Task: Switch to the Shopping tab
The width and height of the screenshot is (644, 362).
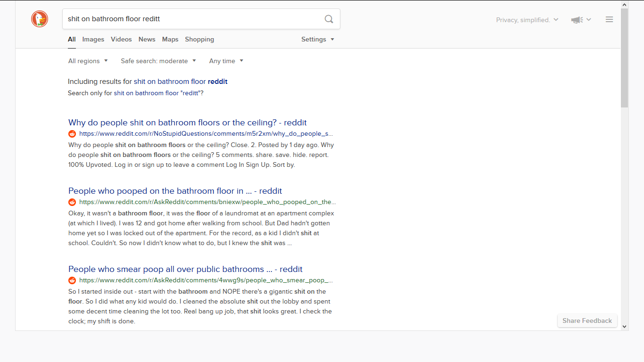Action: pos(199,40)
